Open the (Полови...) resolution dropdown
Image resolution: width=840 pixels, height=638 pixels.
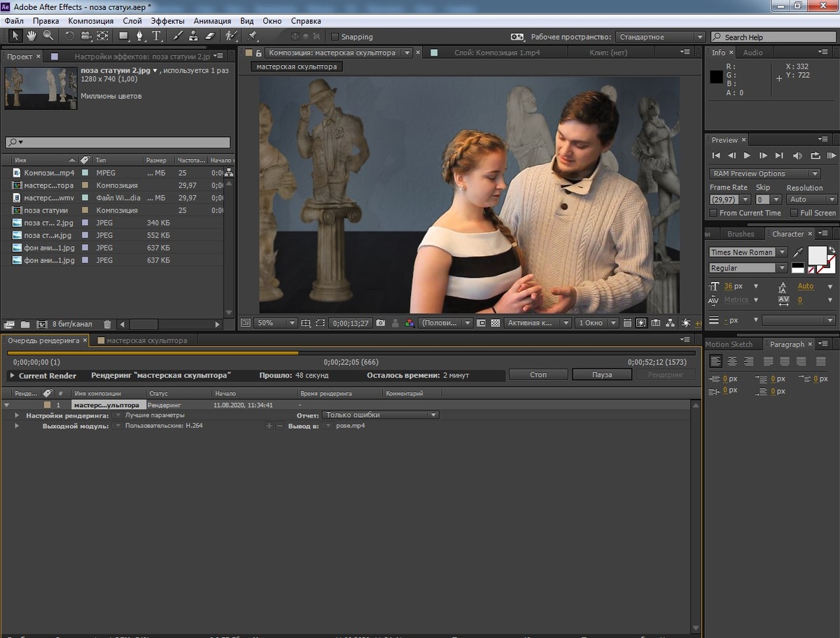click(x=447, y=323)
